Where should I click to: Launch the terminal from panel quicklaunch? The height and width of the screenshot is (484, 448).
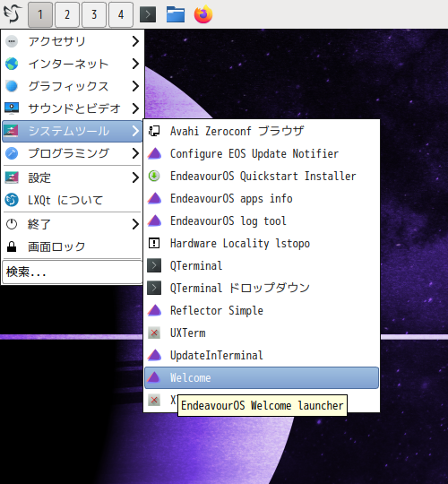(x=148, y=14)
